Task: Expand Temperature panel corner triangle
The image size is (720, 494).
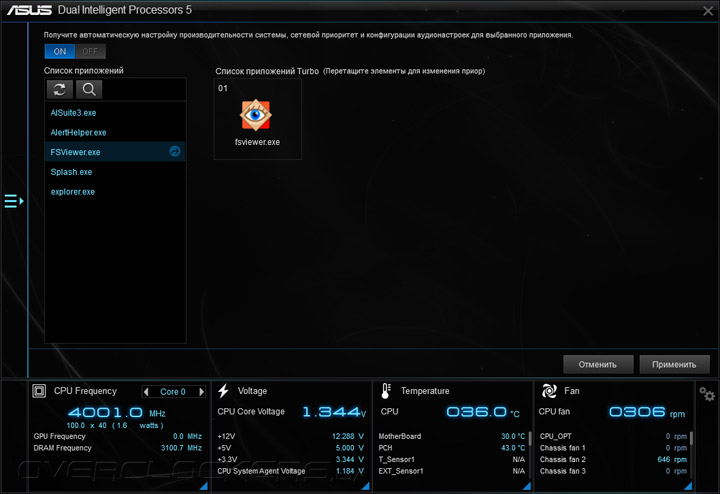Action: click(x=527, y=486)
